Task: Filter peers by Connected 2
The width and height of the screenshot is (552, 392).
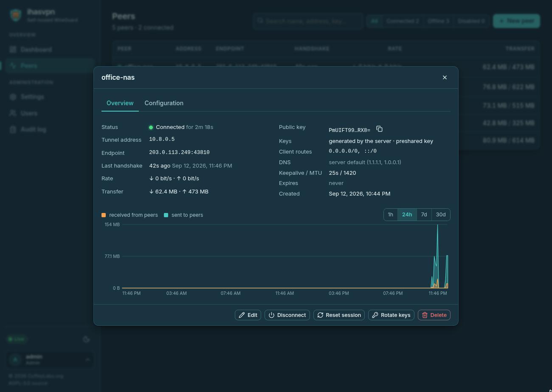Action: [402, 21]
